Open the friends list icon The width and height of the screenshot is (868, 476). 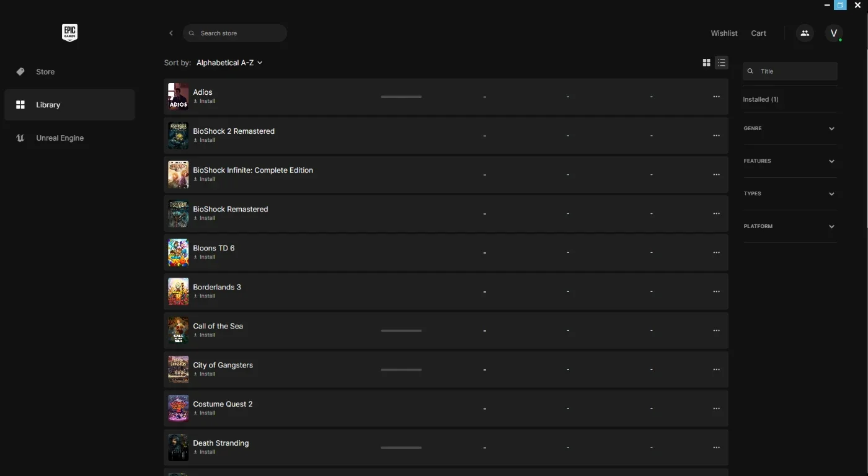(805, 33)
